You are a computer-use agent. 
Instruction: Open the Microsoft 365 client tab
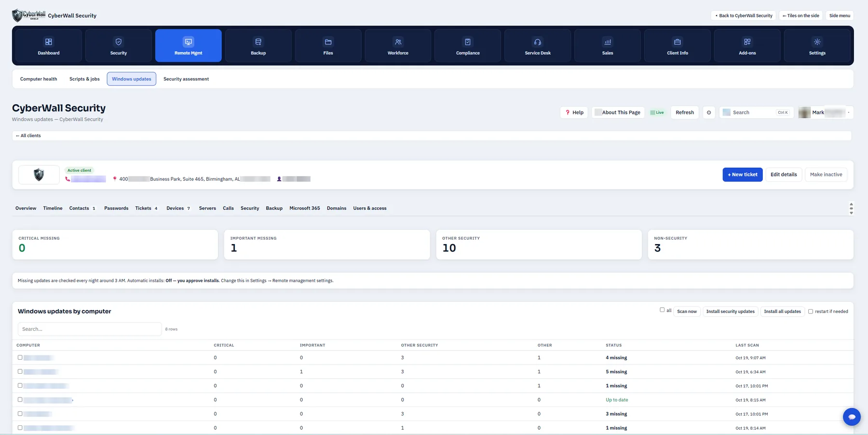point(305,208)
